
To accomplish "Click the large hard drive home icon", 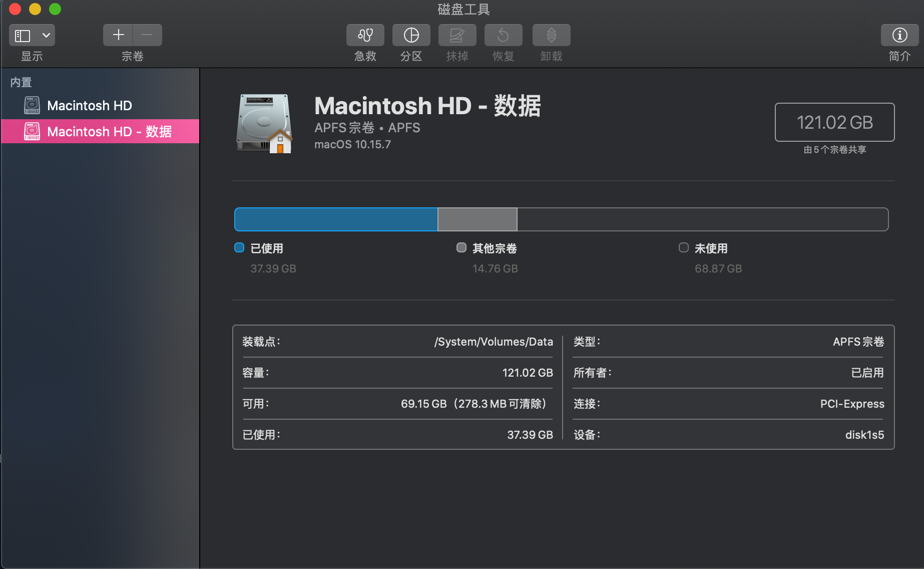I will click(x=264, y=123).
